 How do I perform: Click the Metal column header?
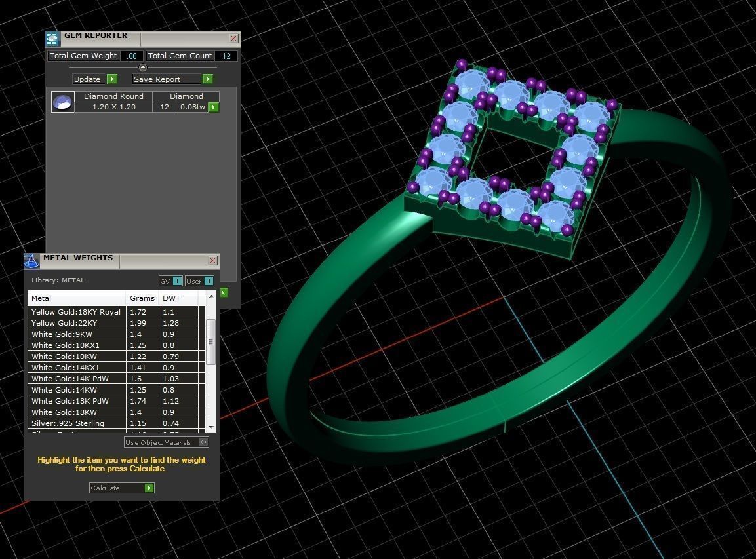click(77, 298)
